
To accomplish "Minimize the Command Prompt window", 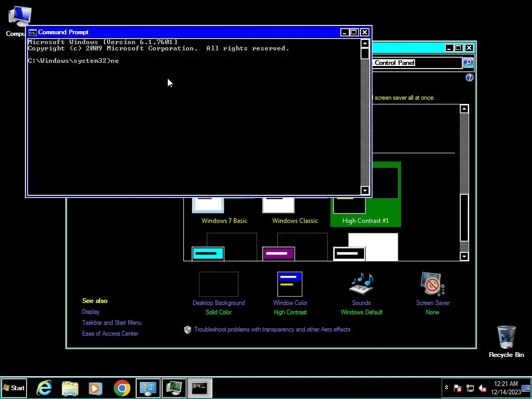I will 345,32.
